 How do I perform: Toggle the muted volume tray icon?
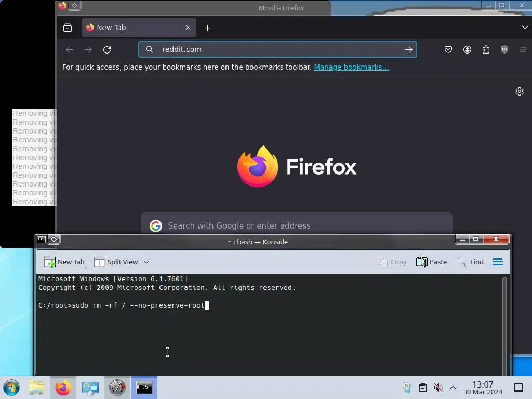click(x=438, y=388)
